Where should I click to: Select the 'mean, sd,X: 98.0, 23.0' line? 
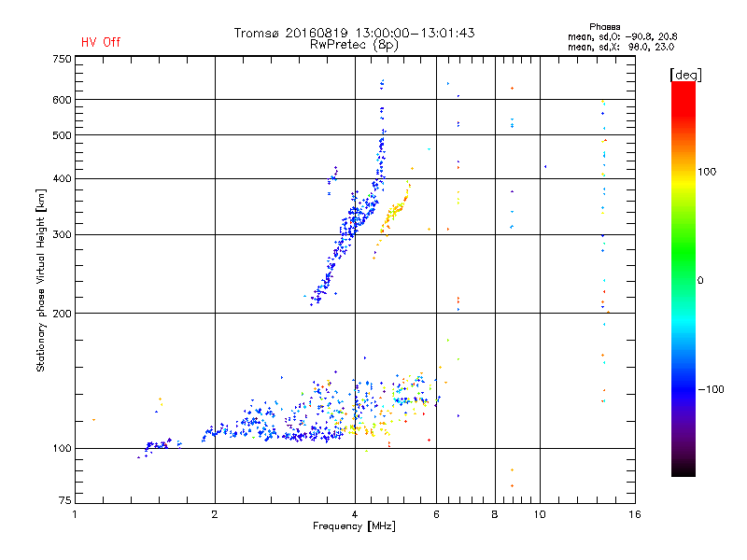coord(621,47)
